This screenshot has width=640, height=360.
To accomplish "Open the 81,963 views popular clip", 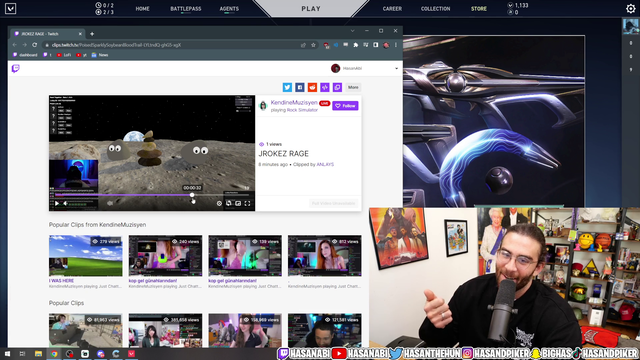I will click(x=86, y=331).
